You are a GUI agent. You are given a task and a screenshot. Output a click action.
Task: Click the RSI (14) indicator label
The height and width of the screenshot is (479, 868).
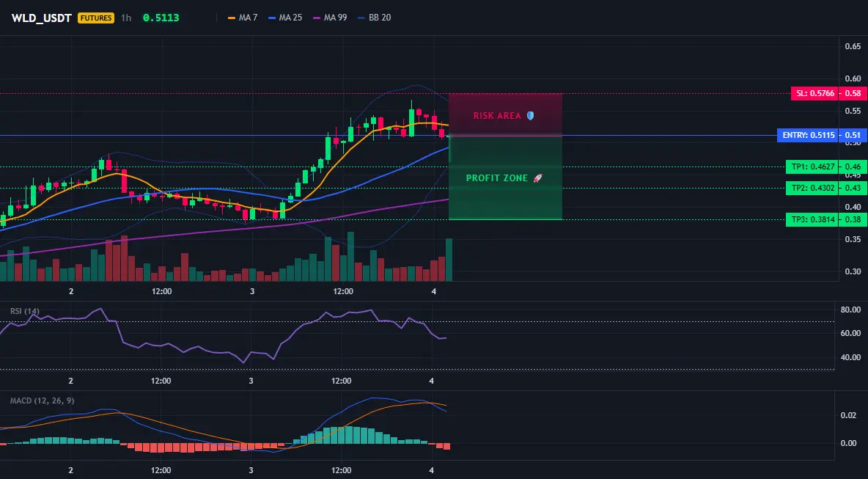[x=25, y=311]
